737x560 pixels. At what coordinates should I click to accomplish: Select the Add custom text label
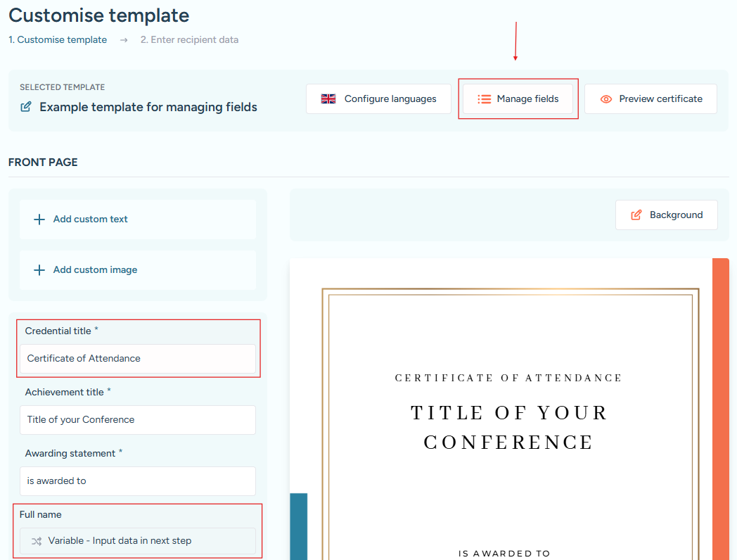(91, 219)
